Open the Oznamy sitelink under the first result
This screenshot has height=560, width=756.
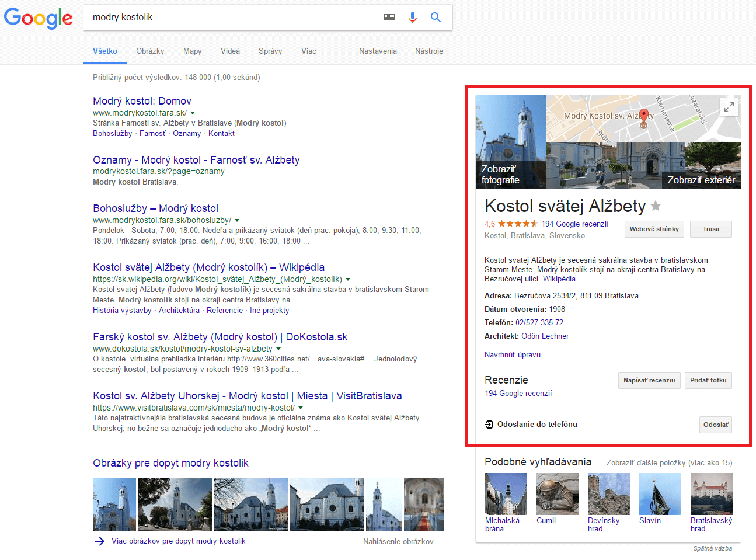coord(187,134)
